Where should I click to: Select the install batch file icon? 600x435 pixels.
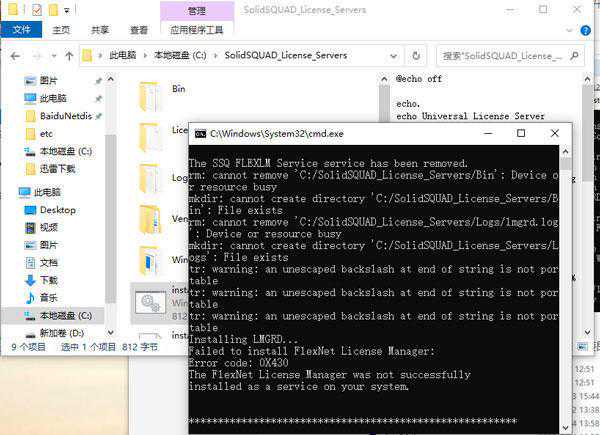coord(151,302)
